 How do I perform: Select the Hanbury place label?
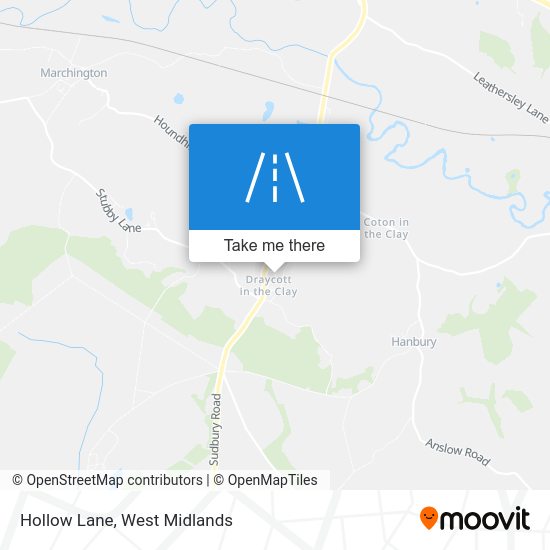click(414, 341)
